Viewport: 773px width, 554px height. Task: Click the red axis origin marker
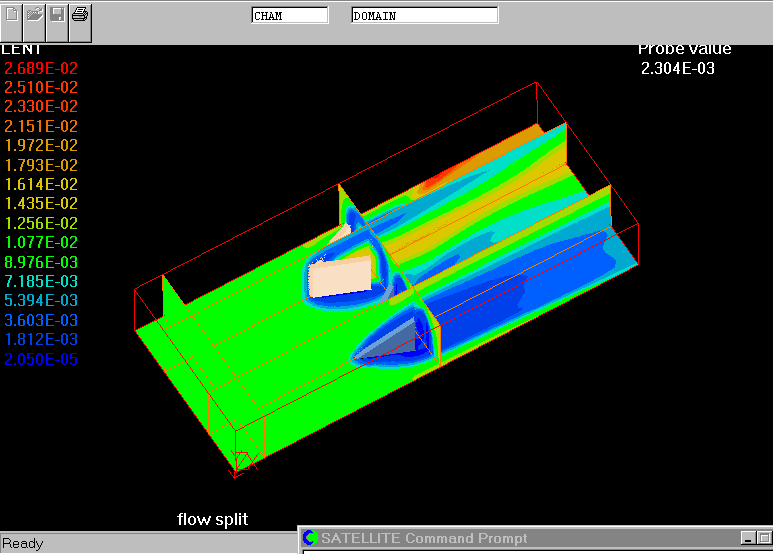pos(243,461)
